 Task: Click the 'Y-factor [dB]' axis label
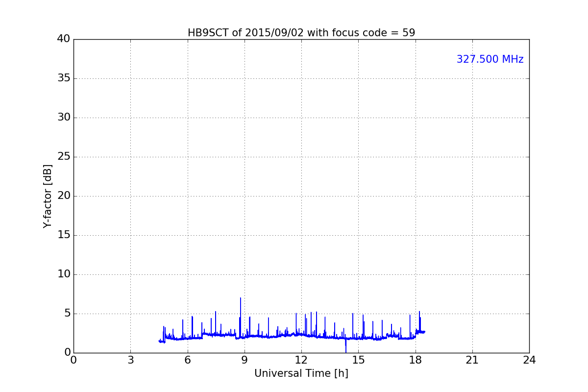click(x=48, y=196)
